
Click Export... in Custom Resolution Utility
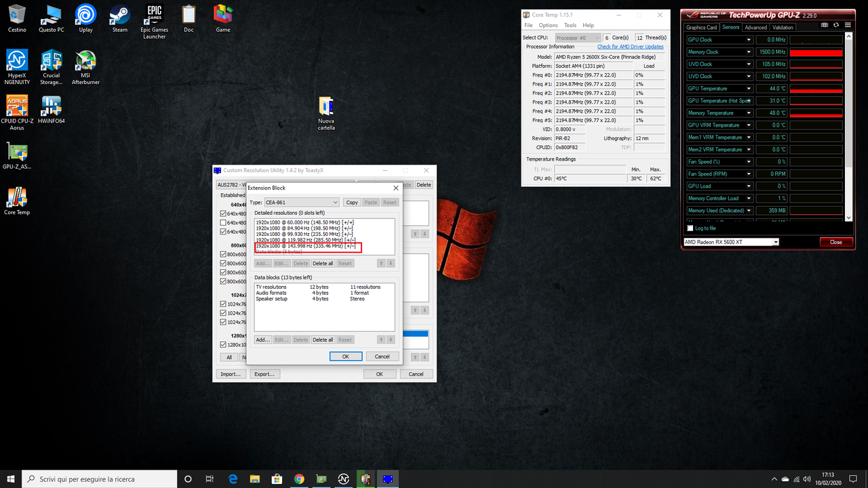[x=264, y=374]
